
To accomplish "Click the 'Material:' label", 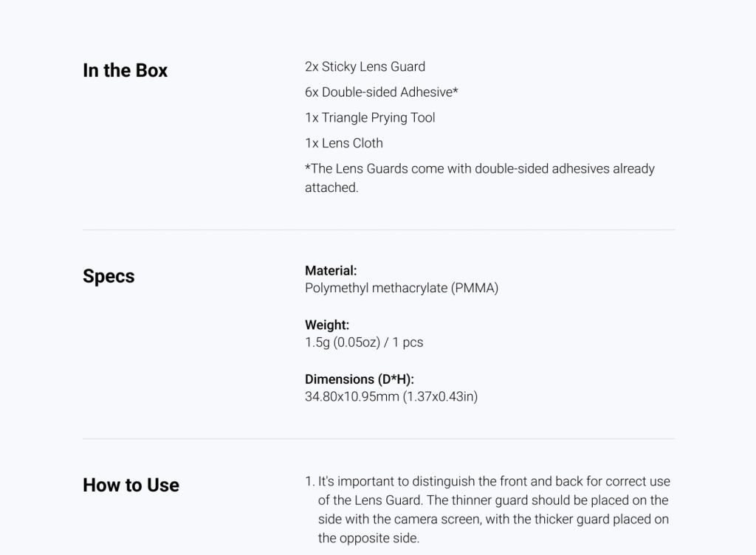I will pyautogui.click(x=331, y=271).
